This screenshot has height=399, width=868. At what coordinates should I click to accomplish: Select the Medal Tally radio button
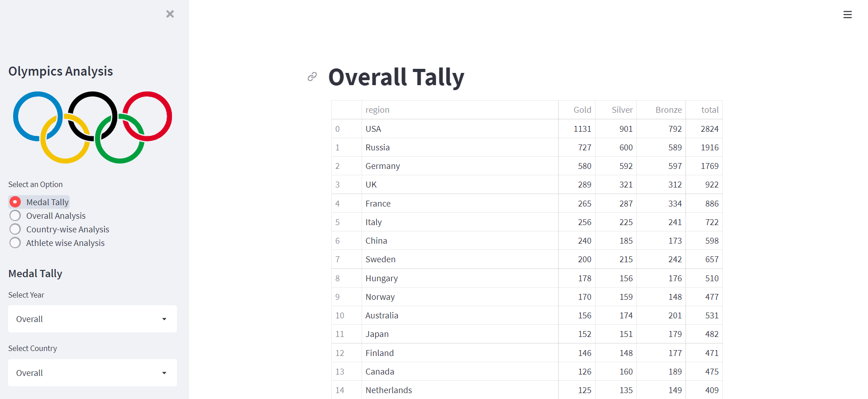tap(15, 202)
